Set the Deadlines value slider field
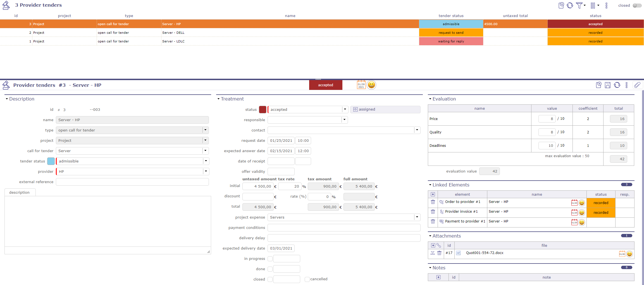The image size is (644, 285). click(x=547, y=145)
